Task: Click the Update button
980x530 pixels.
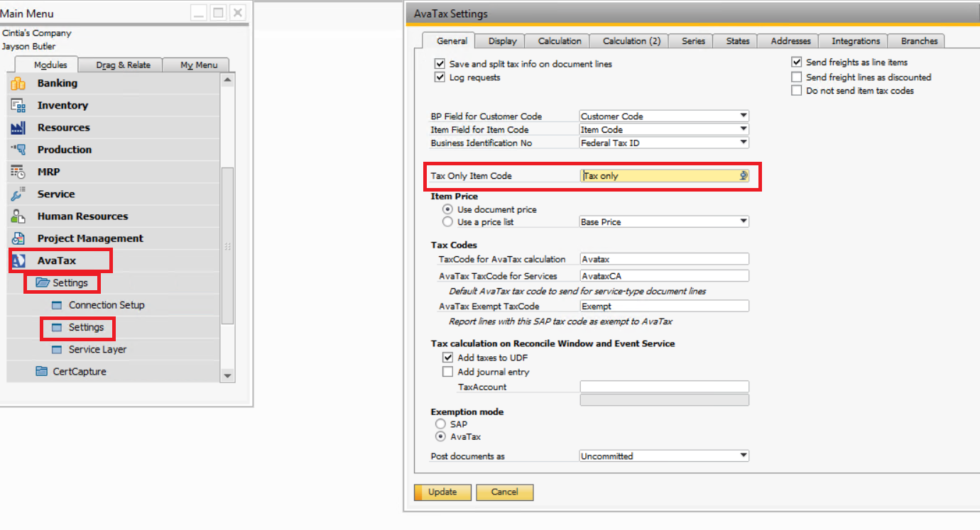Action: (442, 492)
